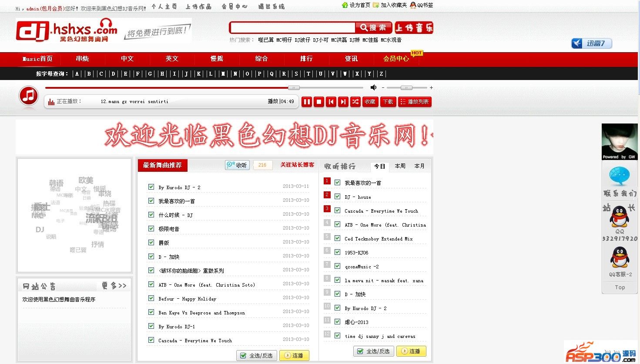Open the 串烧 navigation menu
The image size is (640, 364).
[82, 59]
